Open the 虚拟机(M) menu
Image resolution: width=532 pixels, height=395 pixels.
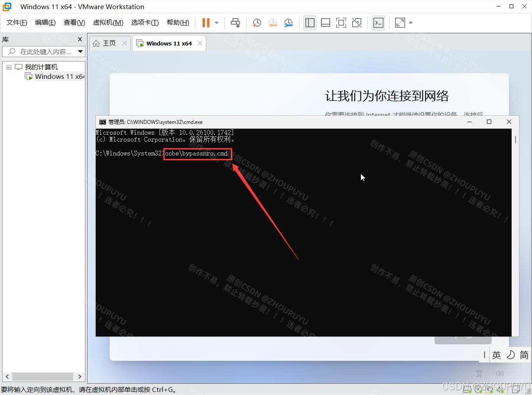click(108, 23)
